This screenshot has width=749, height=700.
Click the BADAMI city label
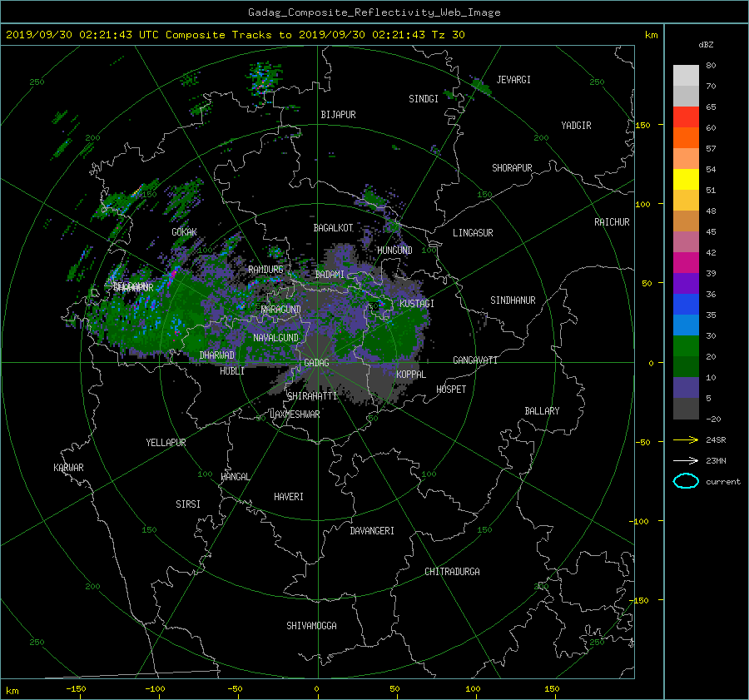tap(330, 275)
